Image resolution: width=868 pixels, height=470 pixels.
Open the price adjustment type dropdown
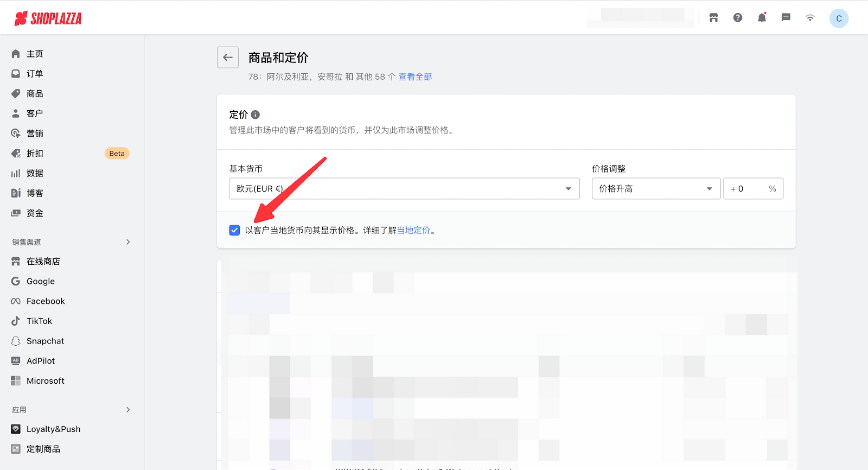coord(656,189)
